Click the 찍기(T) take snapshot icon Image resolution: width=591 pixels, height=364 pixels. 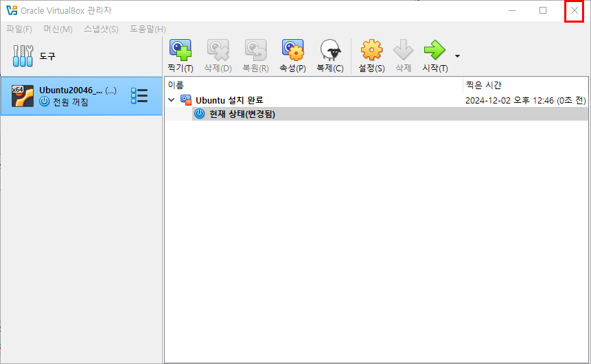[181, 49]
